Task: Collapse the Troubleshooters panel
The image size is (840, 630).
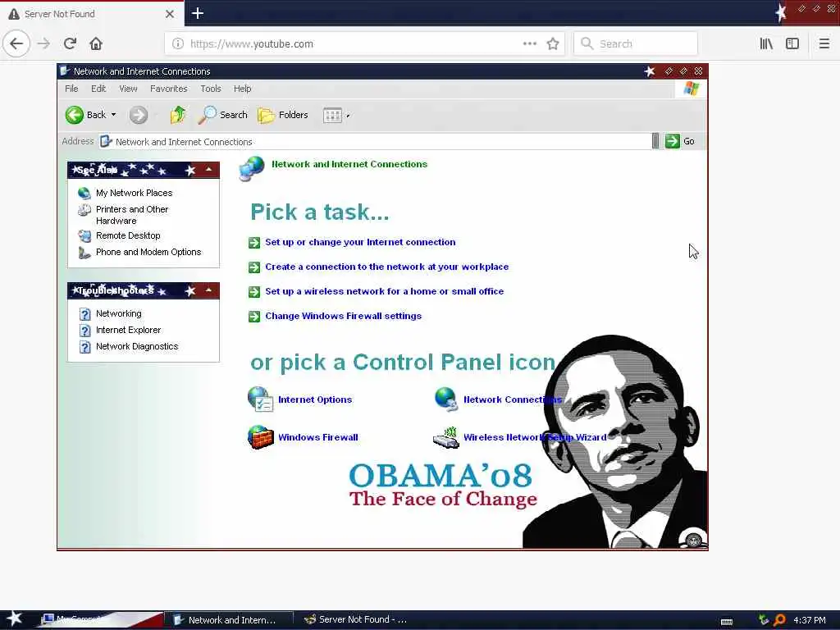Action: [x=208, y=290]
